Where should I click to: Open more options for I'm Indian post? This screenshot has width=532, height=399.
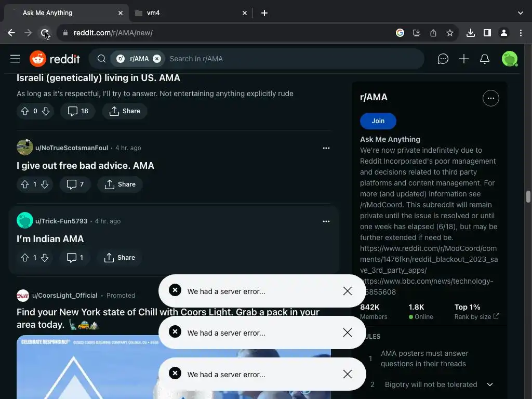pos(326,221)
